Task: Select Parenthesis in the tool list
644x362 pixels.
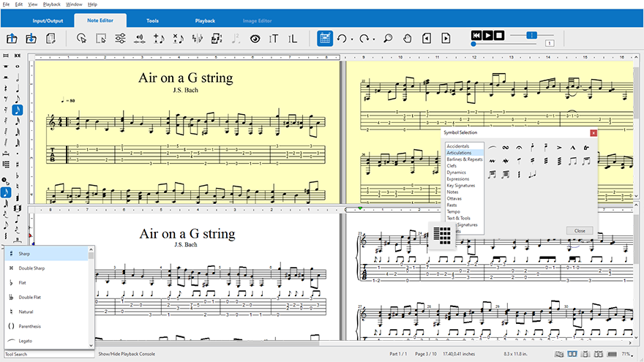Action: click(46, 326)
